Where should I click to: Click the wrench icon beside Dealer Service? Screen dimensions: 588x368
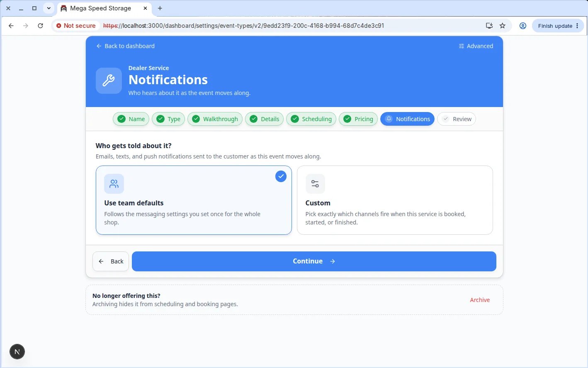pyautogui.click(x=109, y=80)
